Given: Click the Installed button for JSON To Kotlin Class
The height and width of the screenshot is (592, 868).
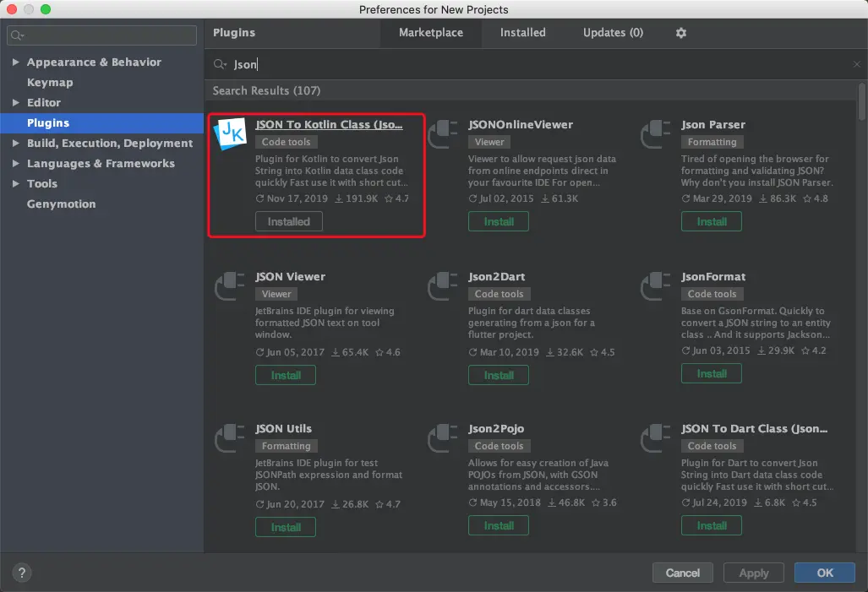Looking at the screenshot, I should click(288, 221).
